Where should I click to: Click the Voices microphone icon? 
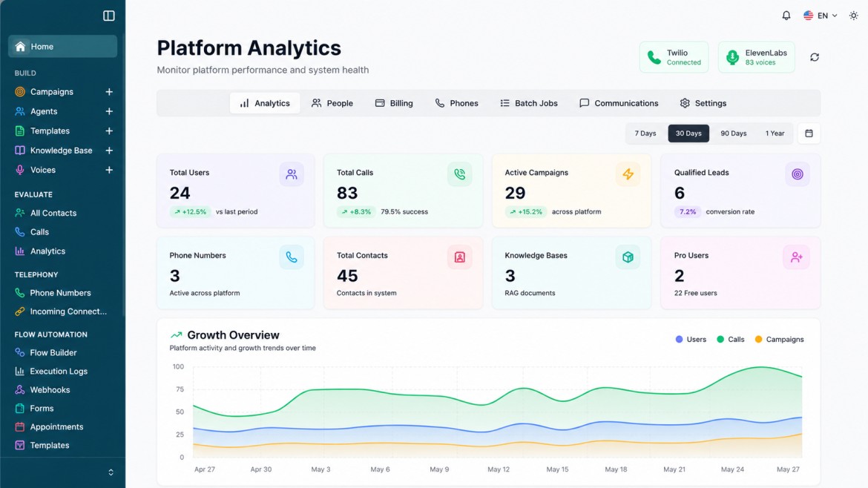(20, 170)
